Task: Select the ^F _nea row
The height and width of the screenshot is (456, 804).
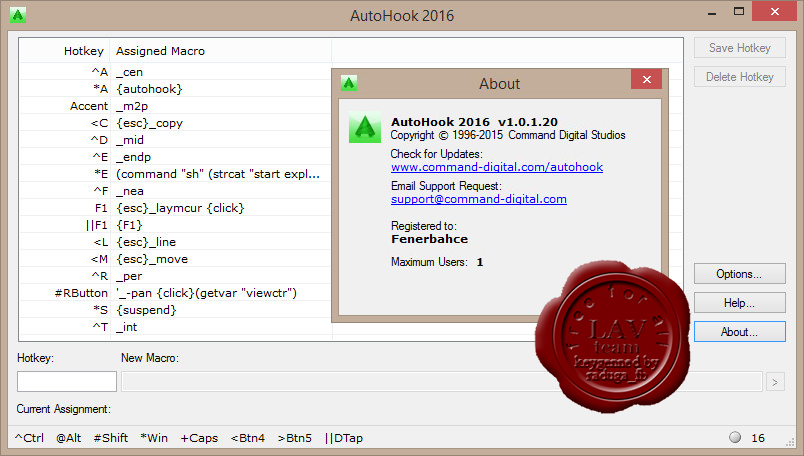Action: pyautogui.click(x=176, y=191)
